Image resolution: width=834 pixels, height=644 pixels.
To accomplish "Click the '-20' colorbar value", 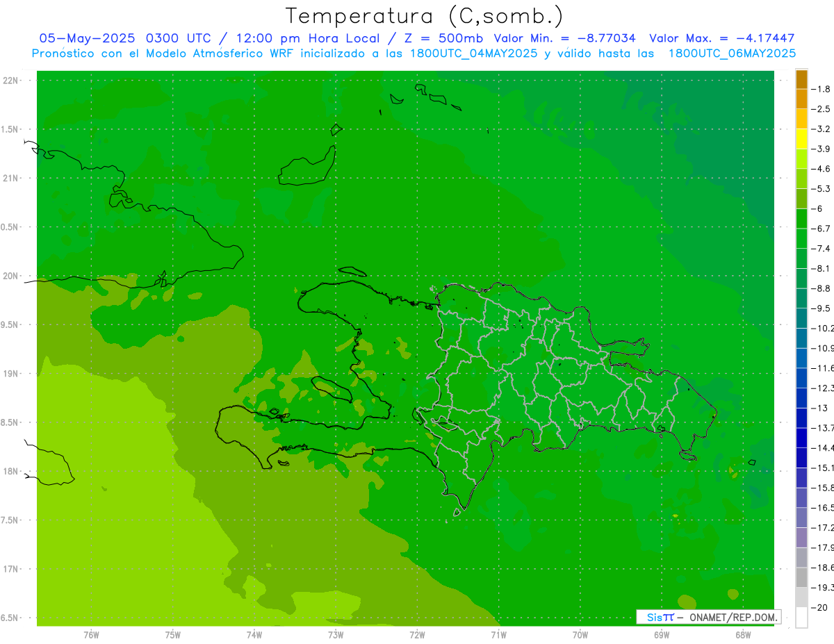I will [819, 607].
